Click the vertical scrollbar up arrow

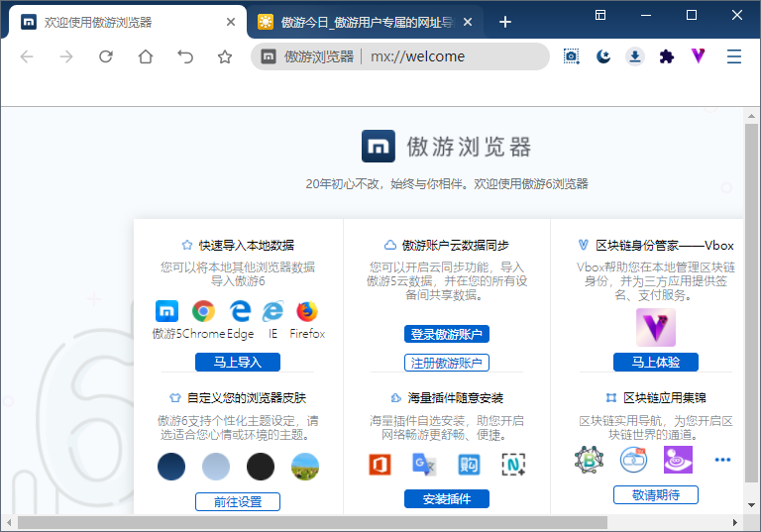point(751,116)
